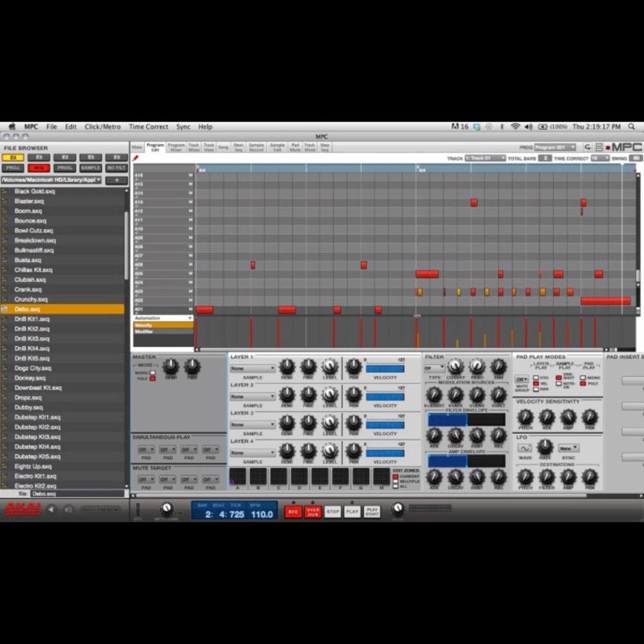Click the Filter RESO knob

[x=477, y=366]
